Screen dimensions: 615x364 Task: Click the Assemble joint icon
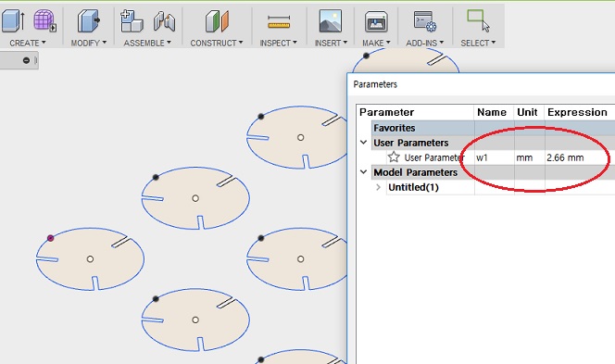point(164,20)
